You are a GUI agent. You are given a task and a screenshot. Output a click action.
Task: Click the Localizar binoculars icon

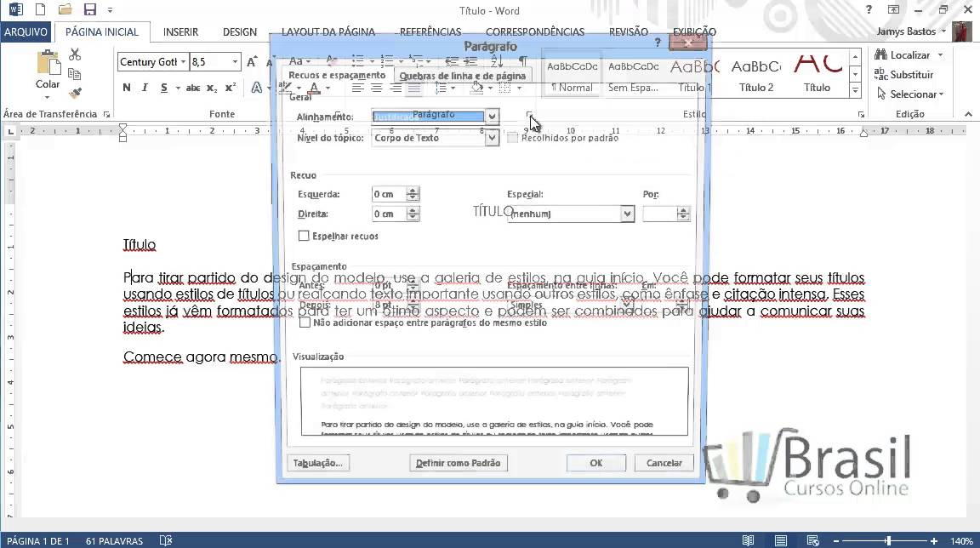880,54
